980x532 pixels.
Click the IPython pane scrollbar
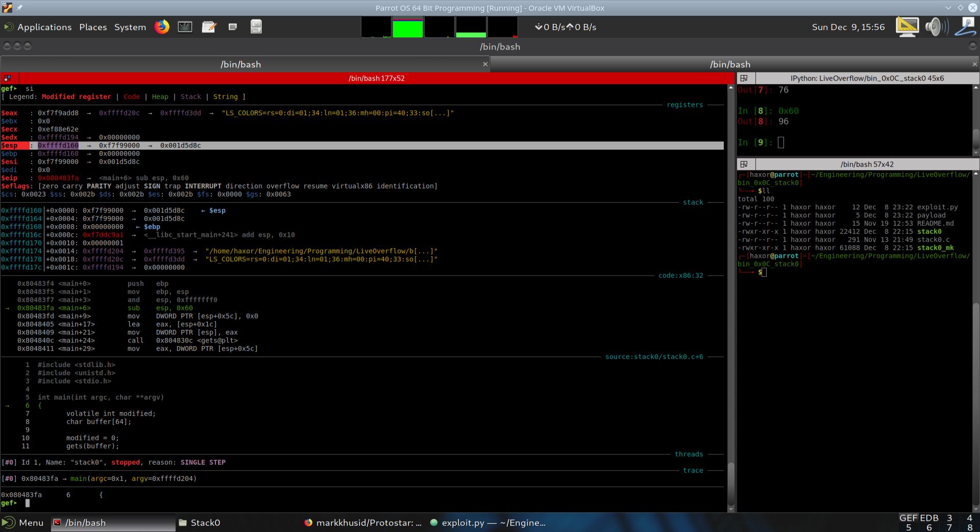pos(976,120)
